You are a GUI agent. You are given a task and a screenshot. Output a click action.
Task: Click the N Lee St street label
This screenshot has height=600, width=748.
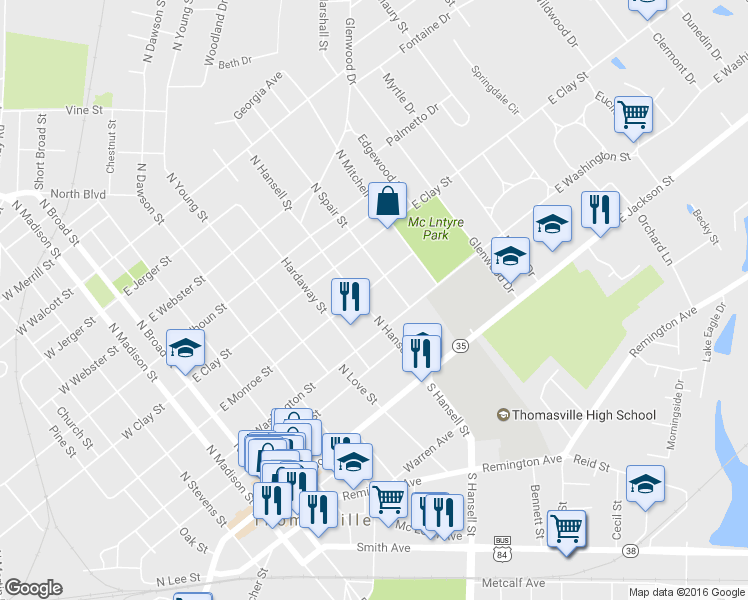[x=178, y=579]
